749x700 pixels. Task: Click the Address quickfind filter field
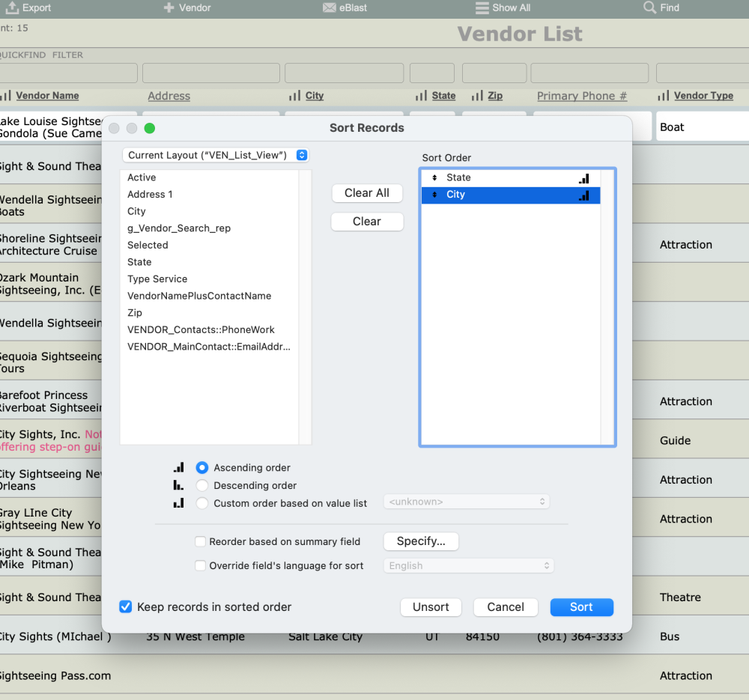pos(211,73)
